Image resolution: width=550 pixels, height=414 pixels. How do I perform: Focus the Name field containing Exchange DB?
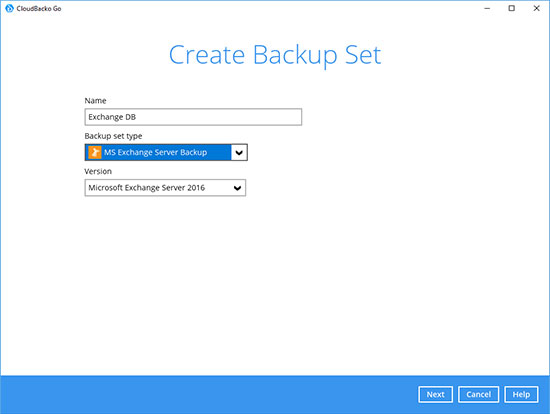point(193,117)
